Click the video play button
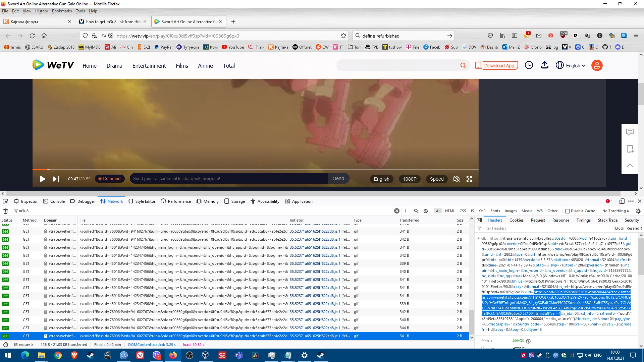This screenshot has width=644, height=362. coord(42,179)
